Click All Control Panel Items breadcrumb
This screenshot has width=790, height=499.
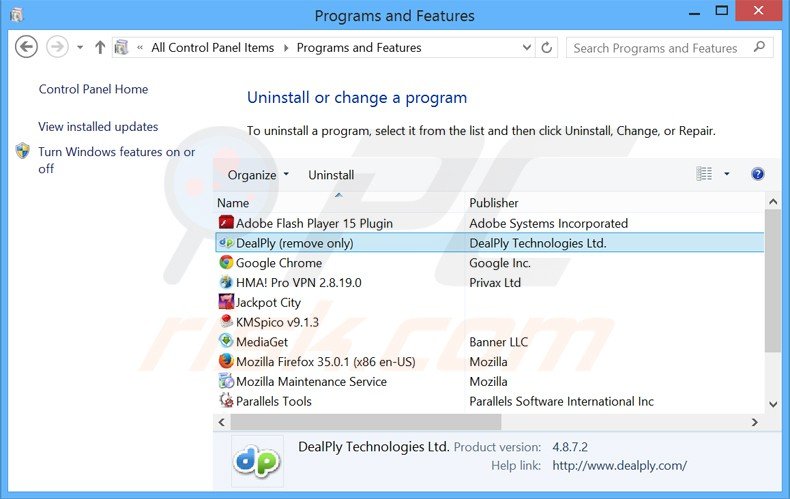click(x=213, y=48)
